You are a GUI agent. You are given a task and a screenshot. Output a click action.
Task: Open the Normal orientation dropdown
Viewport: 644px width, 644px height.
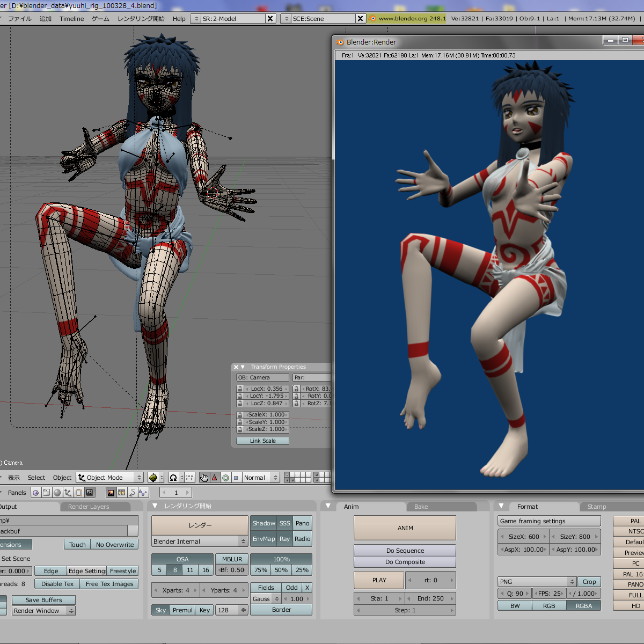[x=261, y=478]
